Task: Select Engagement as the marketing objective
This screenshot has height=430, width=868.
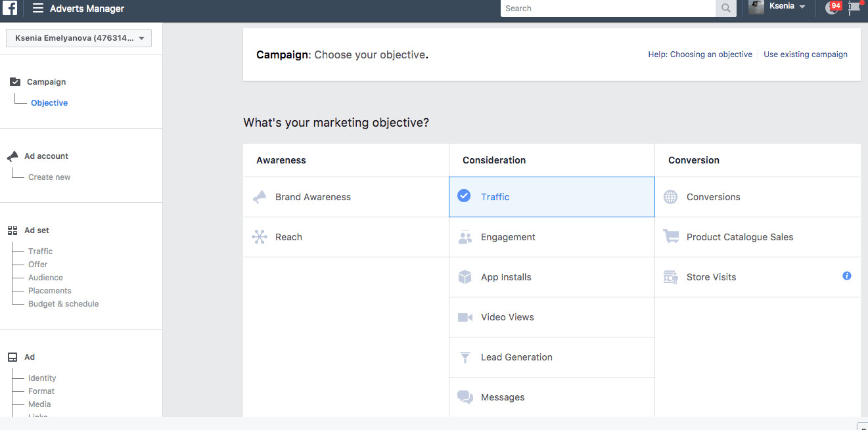Action: click(x=508, y=236)
